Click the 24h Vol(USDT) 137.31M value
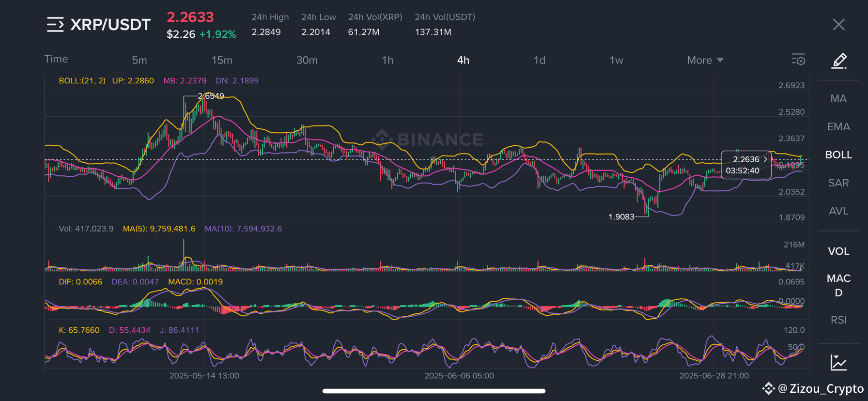This screenshot has height=401, width=868. (433, 32)
